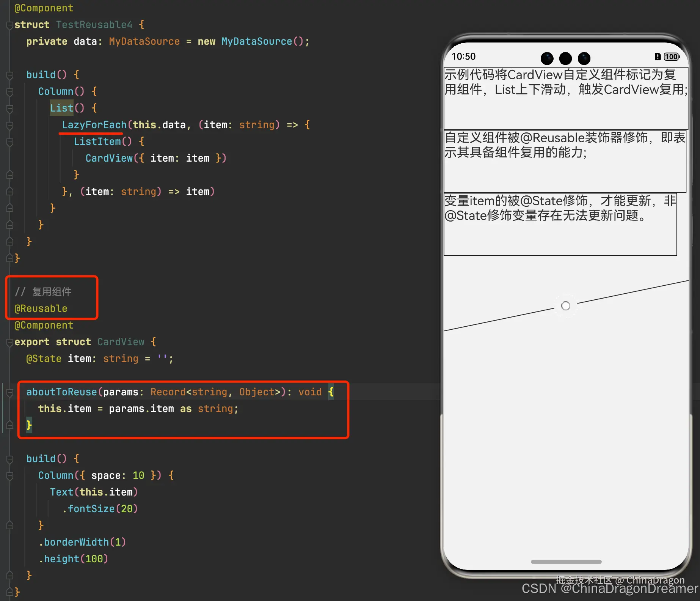This screenshot has width=700, height=601.
Task: Click the "export" keyword
Action: pyautogui.click(x=32, y=342)
